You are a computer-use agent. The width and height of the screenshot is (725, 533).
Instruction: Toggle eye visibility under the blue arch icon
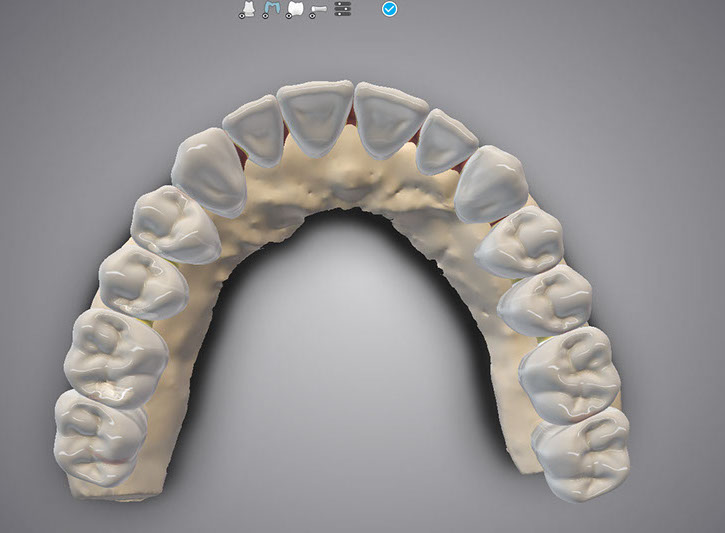click(265, 16)
